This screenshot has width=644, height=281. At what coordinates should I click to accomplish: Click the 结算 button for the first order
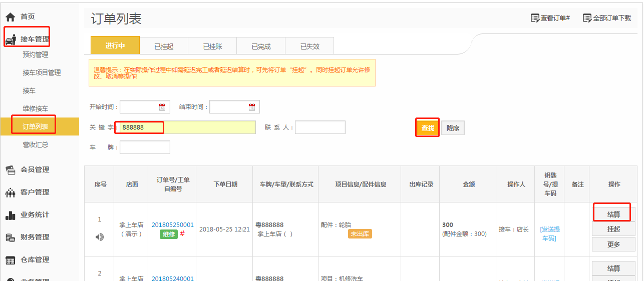tap(613, 214)
